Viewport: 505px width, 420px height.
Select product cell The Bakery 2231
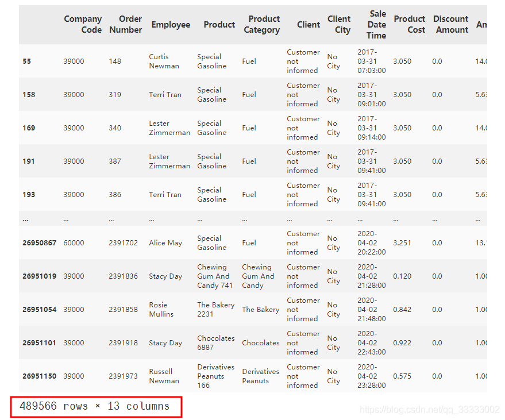tap(216, 310)
